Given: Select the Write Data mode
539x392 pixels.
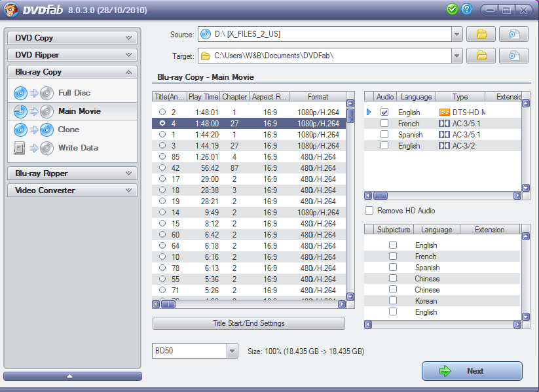Looking at the screenshot, I should click(x=77, y=148).
